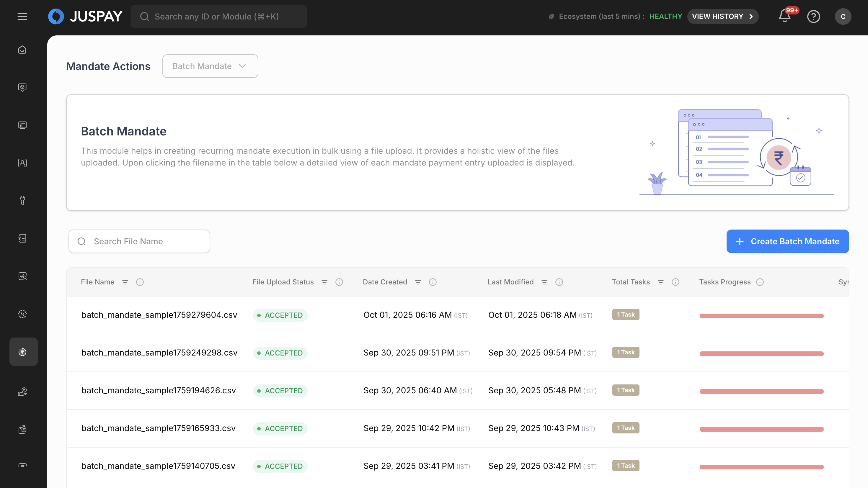Click Date Created info icon

tap(433, 282)
